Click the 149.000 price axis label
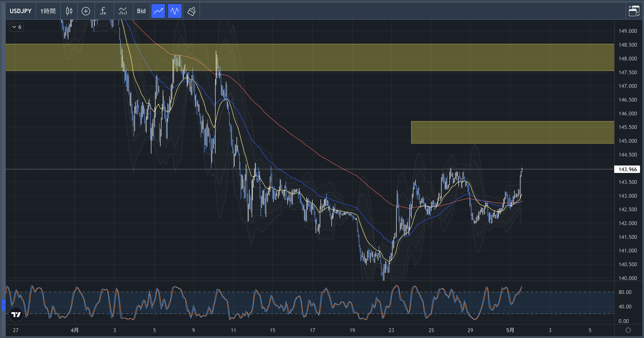Image resolution: width=644 pixels, height=338 pixels. point(628,31)
